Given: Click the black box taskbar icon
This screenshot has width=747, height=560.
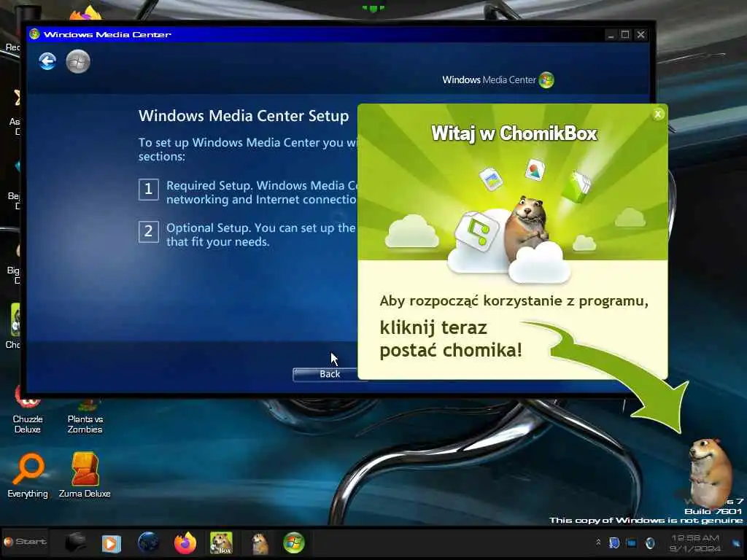Looking at the screenshot, I should coord(75,542).
